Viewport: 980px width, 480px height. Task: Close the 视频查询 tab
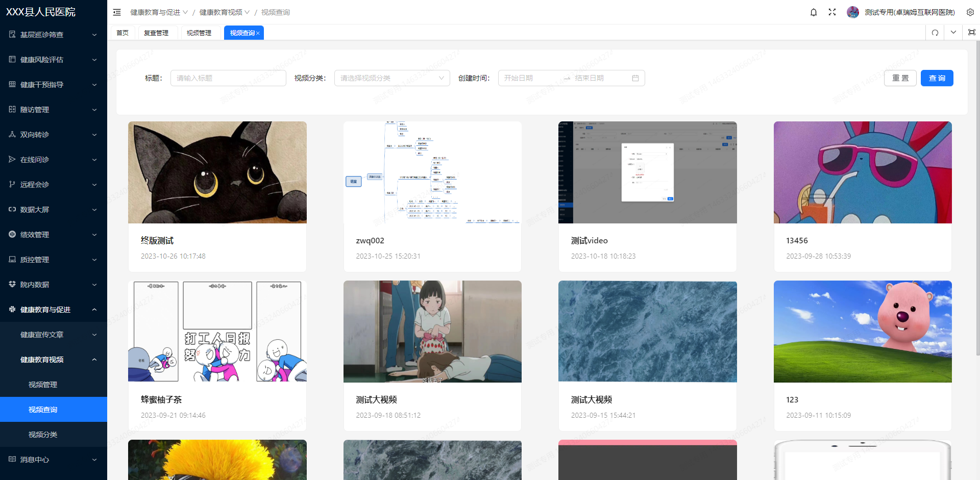[258, 33]
